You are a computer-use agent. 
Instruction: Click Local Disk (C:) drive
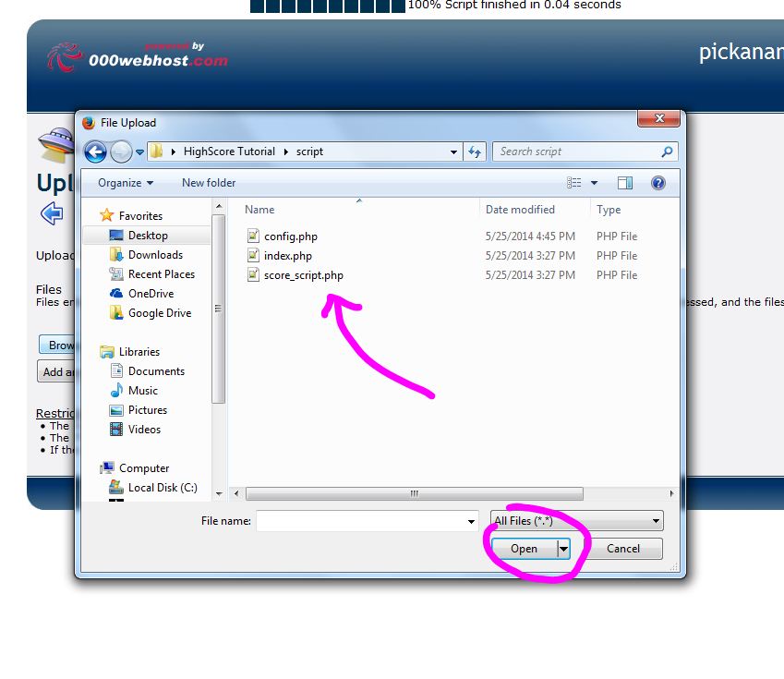click(162, 488)
